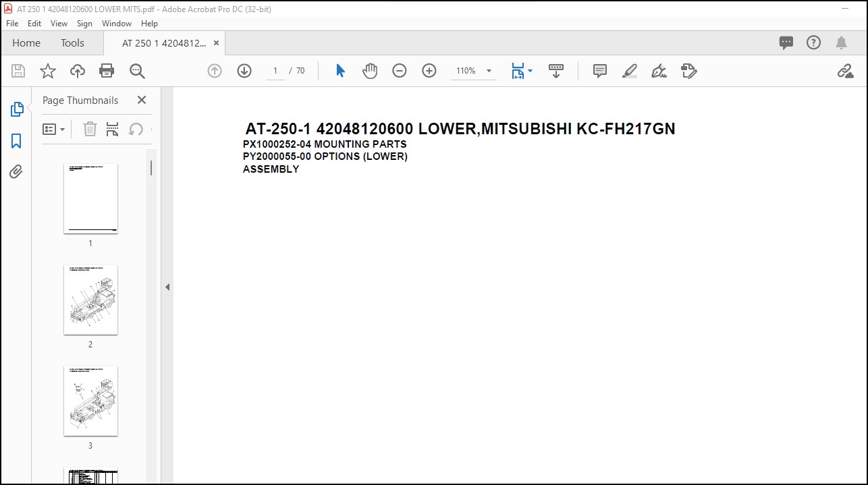868x485 pixels.
Task: Select the arrow selection tool
Action: [x=340, y=71]
